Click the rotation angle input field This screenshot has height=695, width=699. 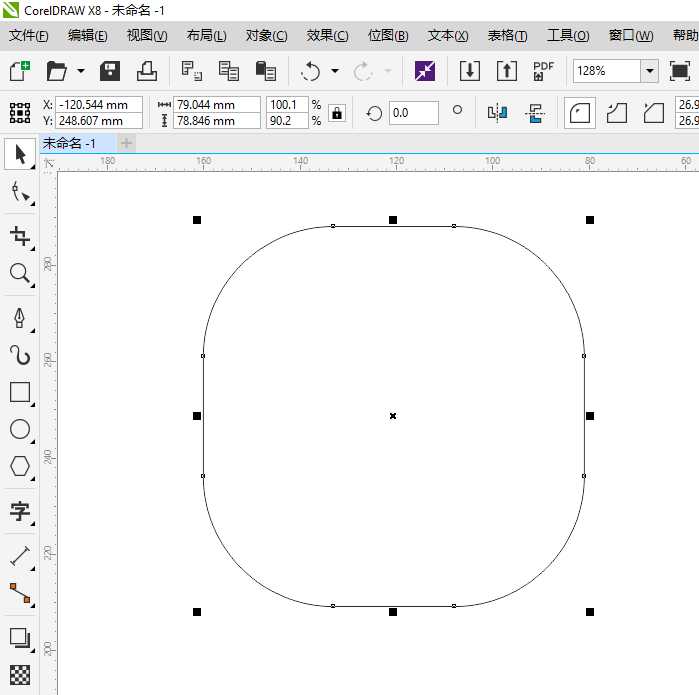click(x=412, y=113)
